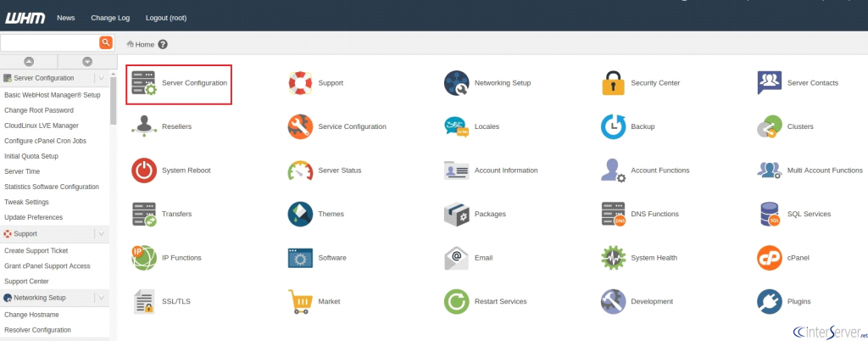Collapse the Server Configuration sidebar section
Viewport: 868px width, 341px height.
point(102,78)
